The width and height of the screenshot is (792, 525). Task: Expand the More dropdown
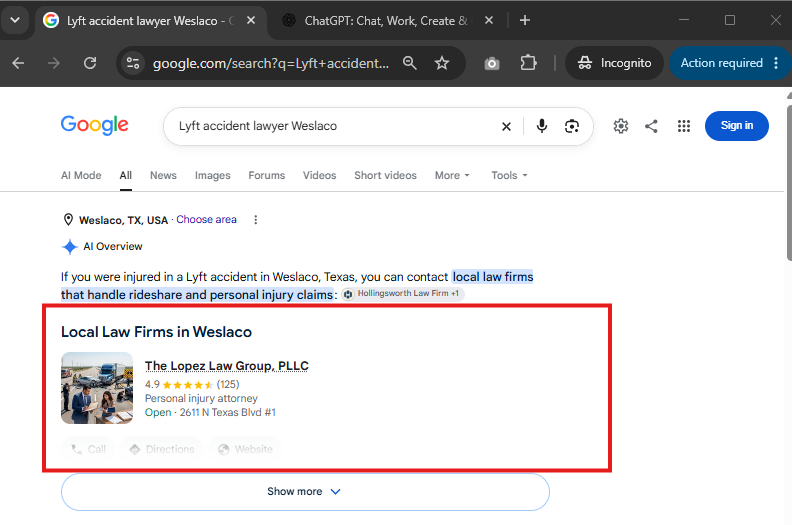452,175
